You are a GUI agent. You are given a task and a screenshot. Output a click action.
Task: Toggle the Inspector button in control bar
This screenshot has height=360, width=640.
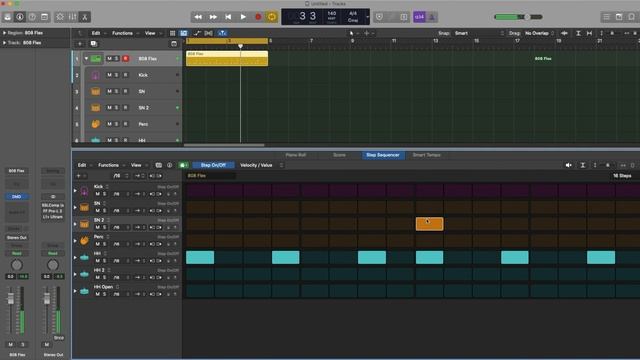pos(20,17)
